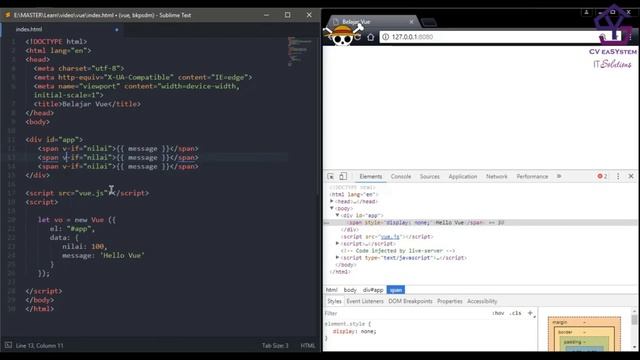The height and width of the screenshot is (360, 640).
Task: Open the HTML syntax selector in the status bar
Action: tap(307, 345)
